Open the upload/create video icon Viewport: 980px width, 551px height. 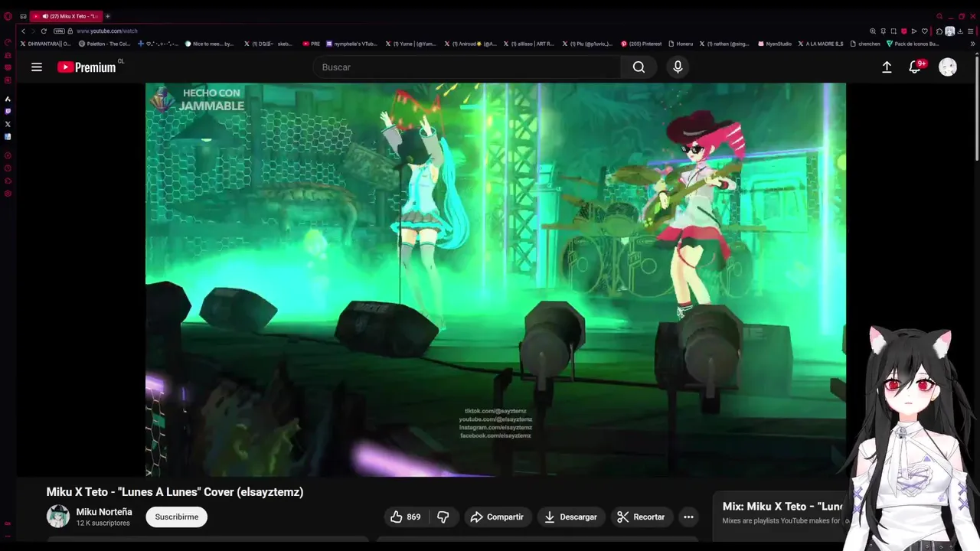click(887, 67)
